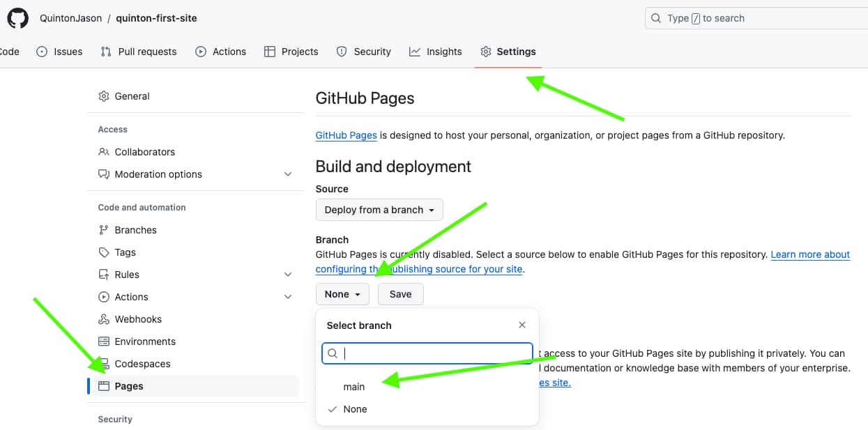Viewport: 868px width, 430px height.
Task: Open the Security tab
Action: (363, 52)
